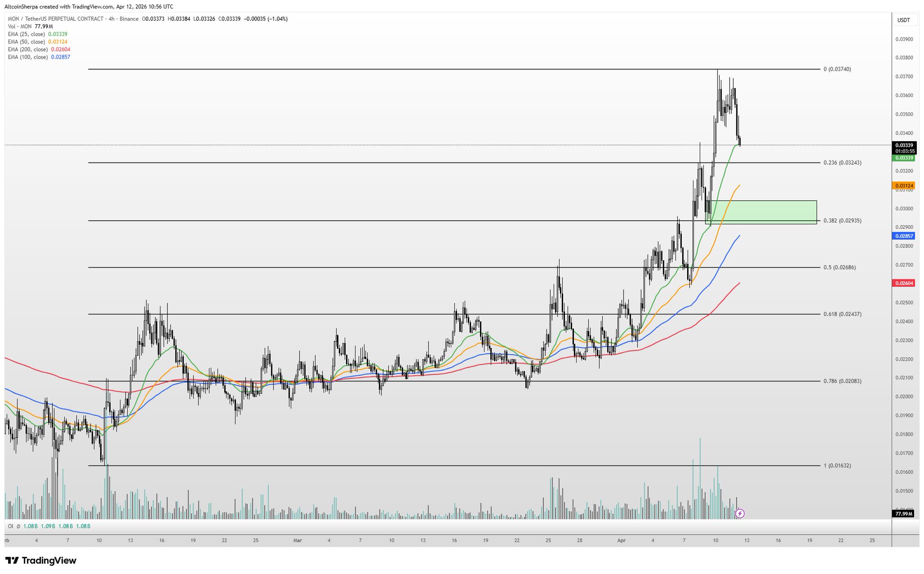Click the green 0.03339 EMA axis tag
924x574 pixels.
(x=904, y=158)
